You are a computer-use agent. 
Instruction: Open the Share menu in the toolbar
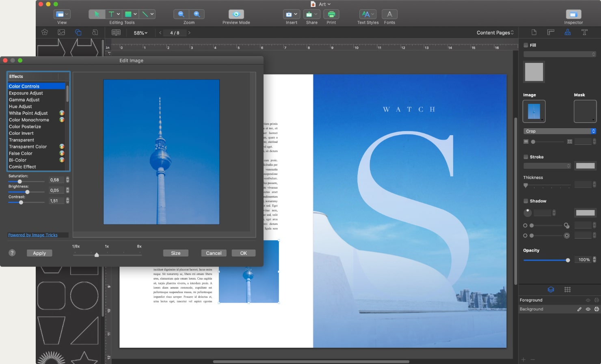pyautogui.click(x=311, y=13)
